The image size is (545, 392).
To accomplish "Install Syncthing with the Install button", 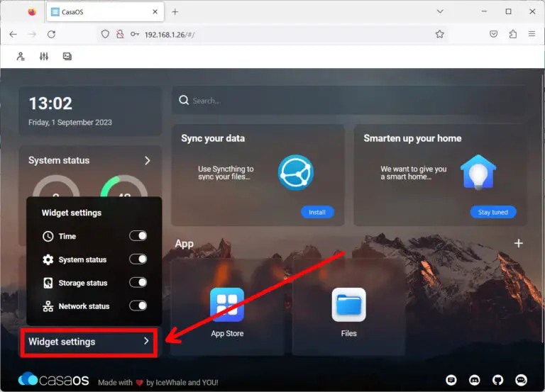I will (x=316, y=212).
